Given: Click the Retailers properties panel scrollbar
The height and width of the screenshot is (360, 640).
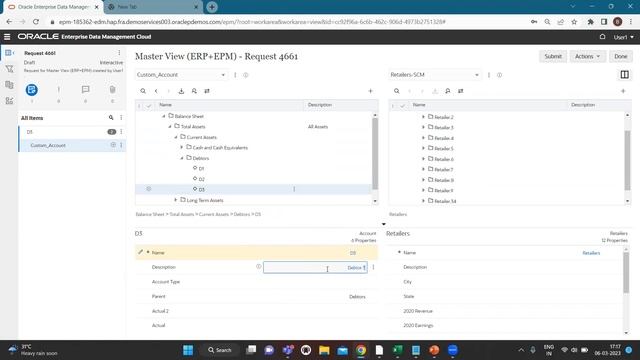Looking at the screenshot, I should [626, 272].
